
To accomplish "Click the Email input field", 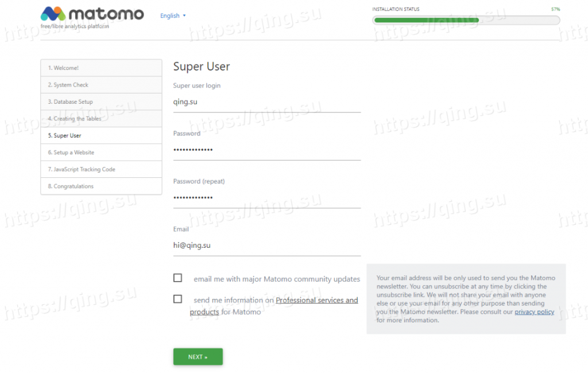I will point(266,246).
